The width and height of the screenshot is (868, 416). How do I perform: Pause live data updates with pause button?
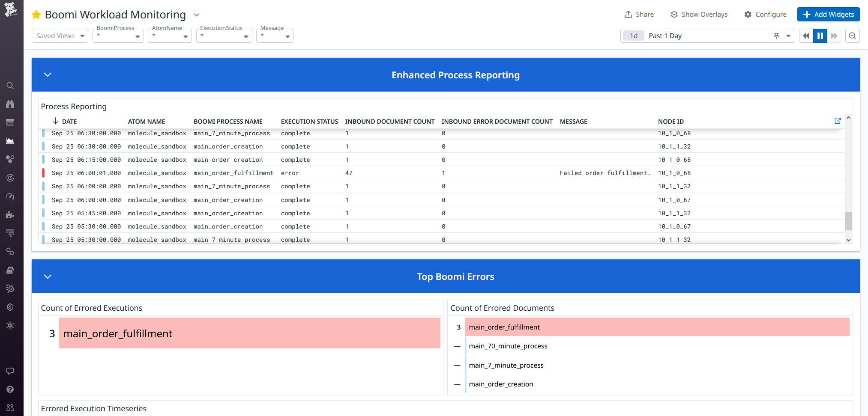click(x=820, y=36)
